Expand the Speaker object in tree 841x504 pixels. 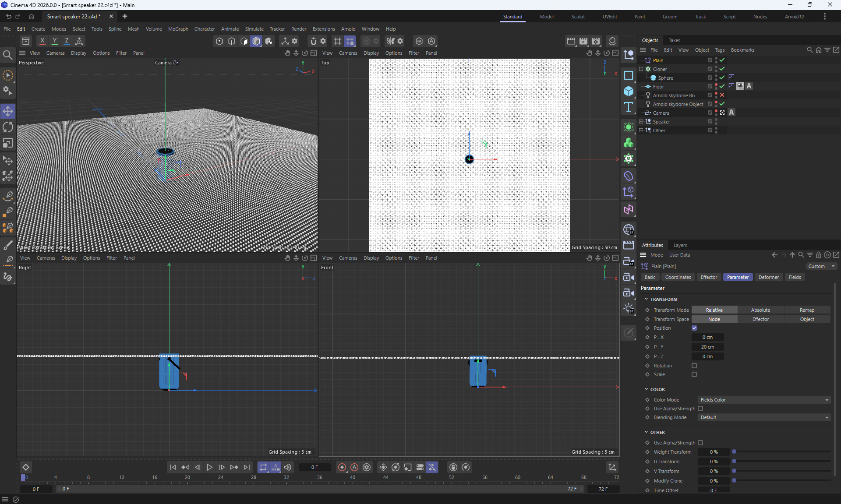(x=641, y=122)
